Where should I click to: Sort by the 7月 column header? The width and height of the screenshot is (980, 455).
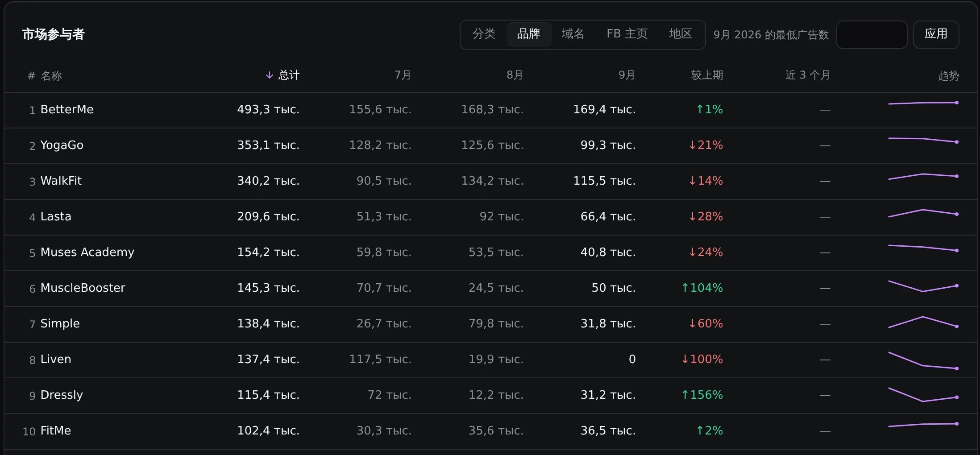point(403,75)
